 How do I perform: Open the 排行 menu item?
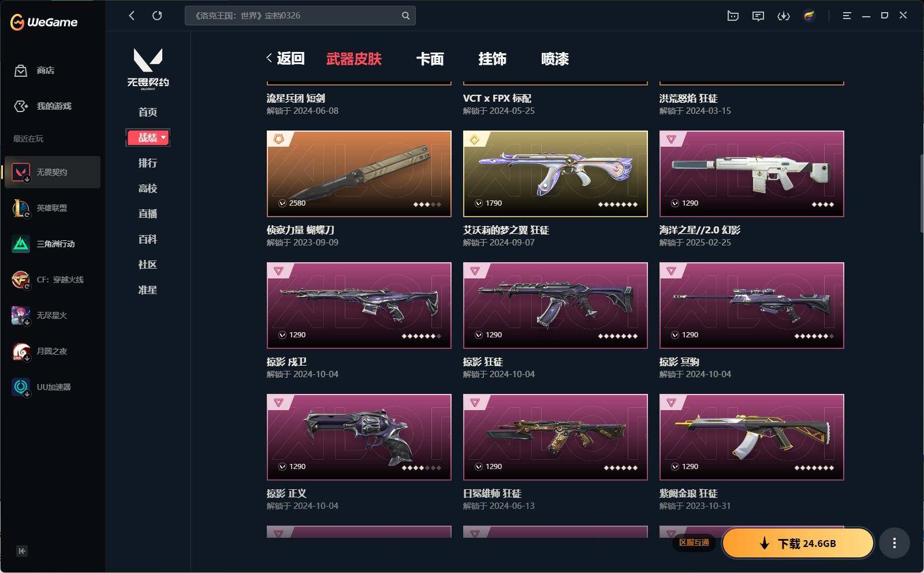tap(148, 163)
